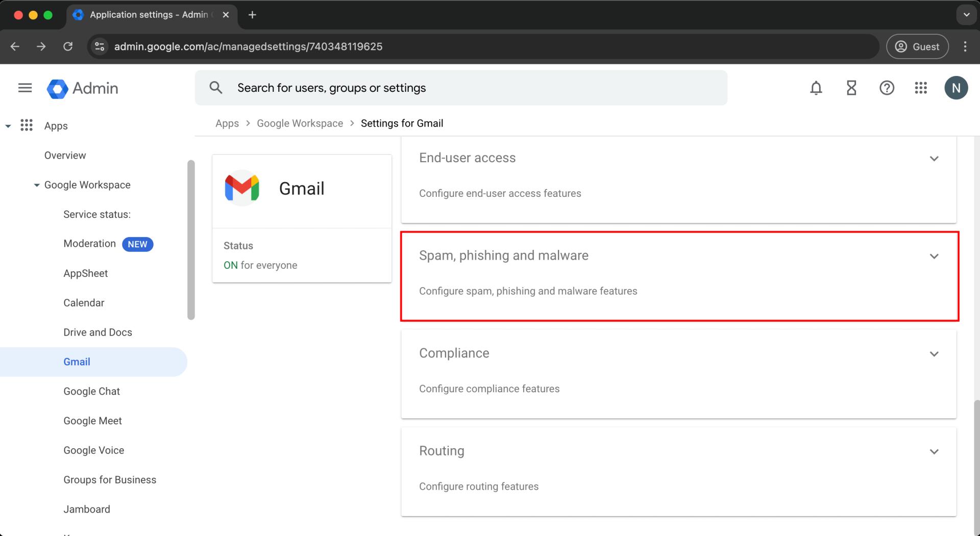
Task: Open Google Voice in the sidebar
Action: pyautogui.click(x=93, y=450)
